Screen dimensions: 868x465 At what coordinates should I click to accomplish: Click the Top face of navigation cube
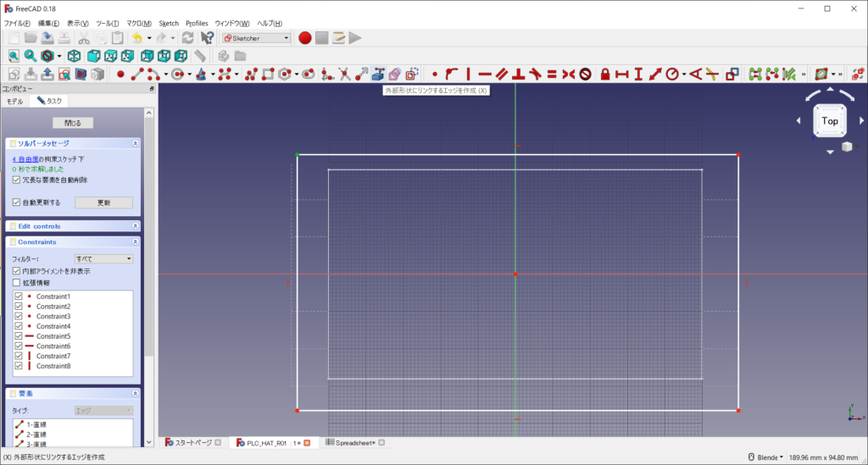click(830, 121)
